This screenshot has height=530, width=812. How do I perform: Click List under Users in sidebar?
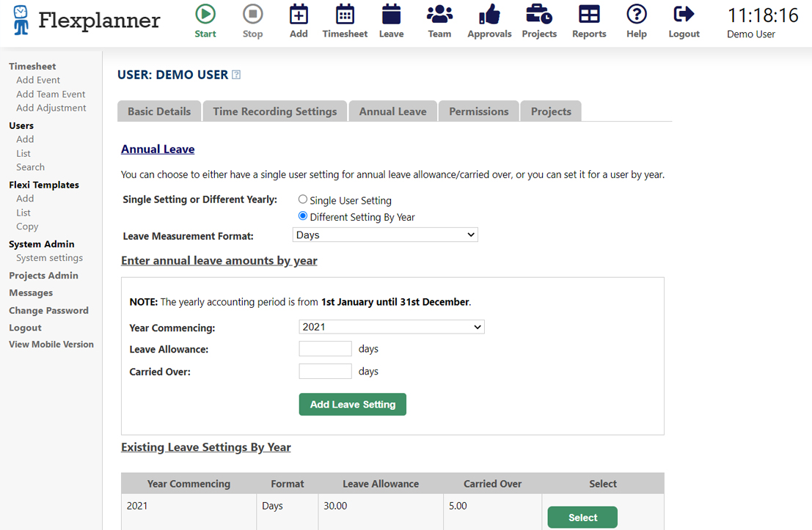tap(23, 153)
